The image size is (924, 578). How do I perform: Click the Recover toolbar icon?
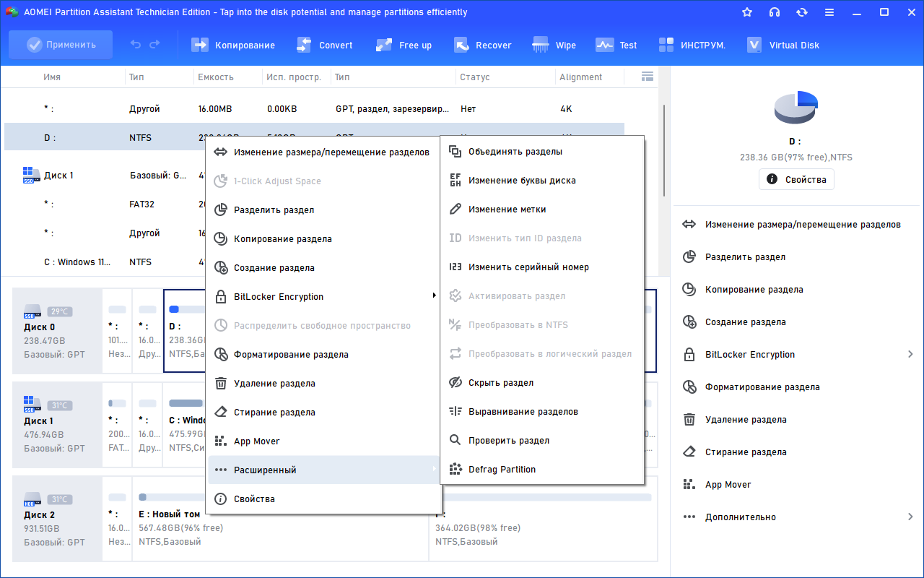pos(483,45)
